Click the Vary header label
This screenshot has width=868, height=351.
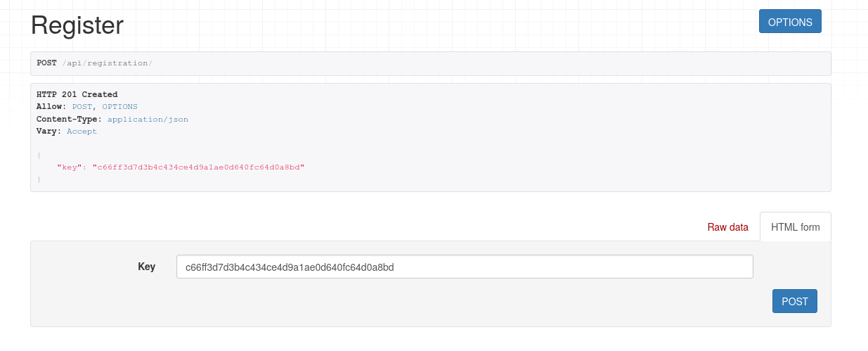48,132
